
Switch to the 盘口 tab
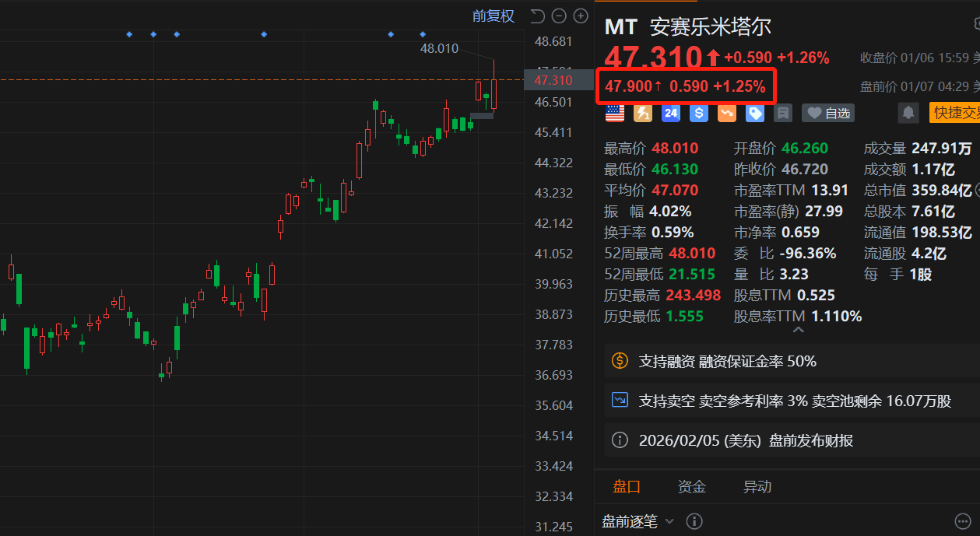(x=627, y=487)
